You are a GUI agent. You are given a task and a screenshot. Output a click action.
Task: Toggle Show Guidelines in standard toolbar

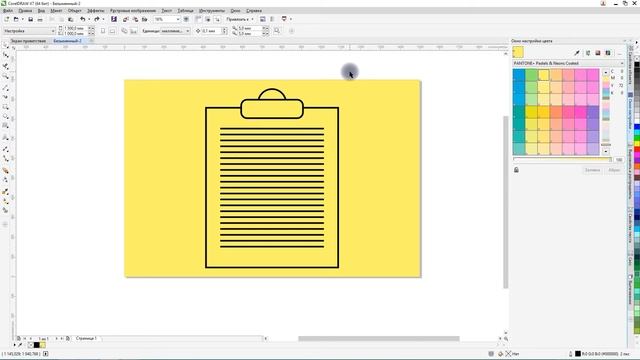pos(217,19)
